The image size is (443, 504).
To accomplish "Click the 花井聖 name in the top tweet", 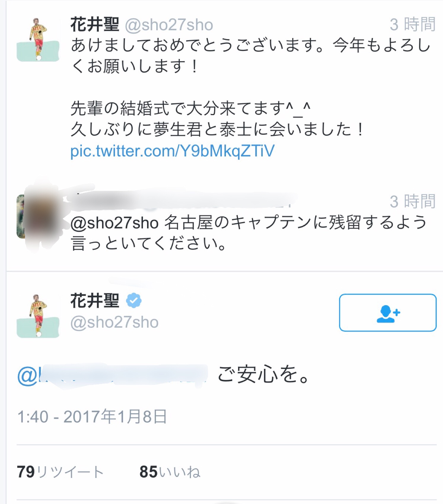I will pos(95,24).
